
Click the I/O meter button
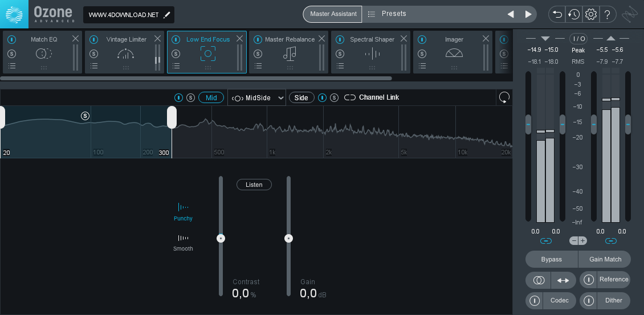(578, 39)
